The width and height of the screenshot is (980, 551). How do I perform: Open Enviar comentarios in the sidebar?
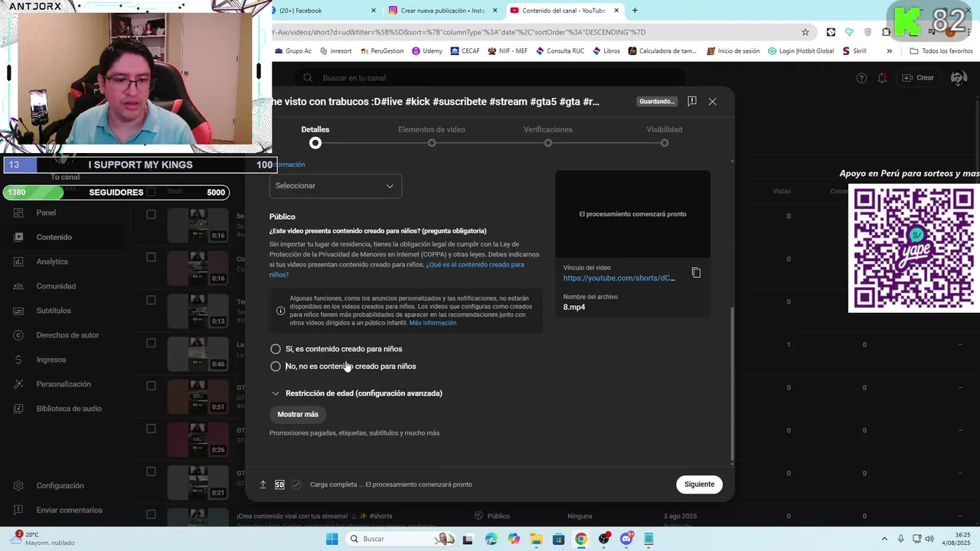69,510
